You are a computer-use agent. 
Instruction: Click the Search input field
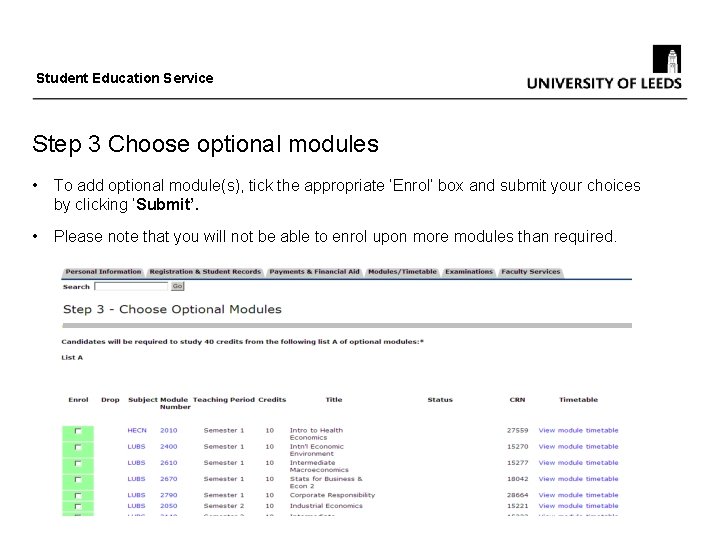point(131,287)
